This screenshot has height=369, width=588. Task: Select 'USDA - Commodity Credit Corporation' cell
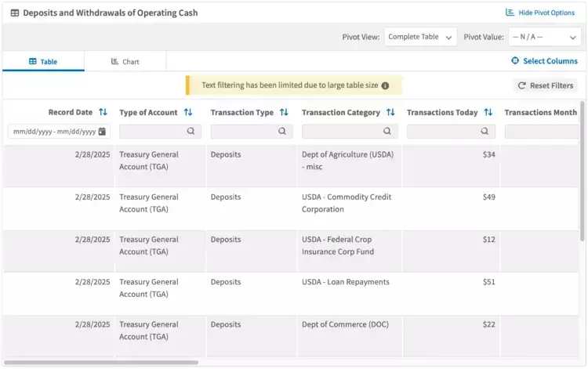(350, 208)
